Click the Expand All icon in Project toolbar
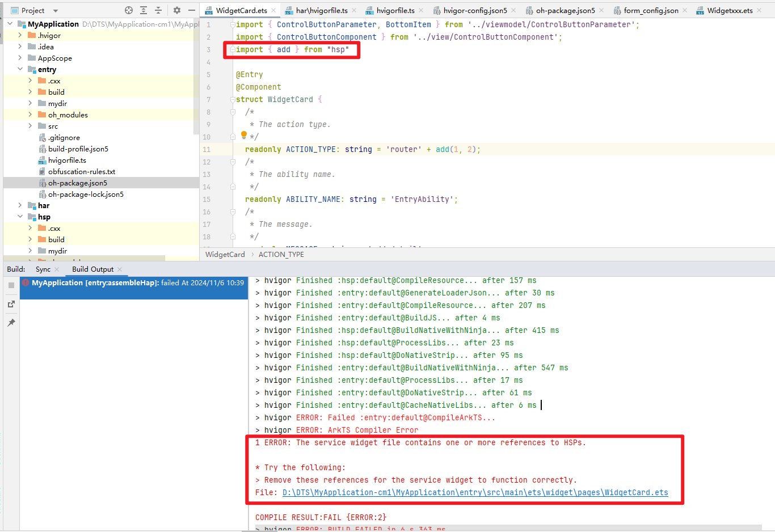The width and height of the screenshot is (775, 532). point(144,10)
